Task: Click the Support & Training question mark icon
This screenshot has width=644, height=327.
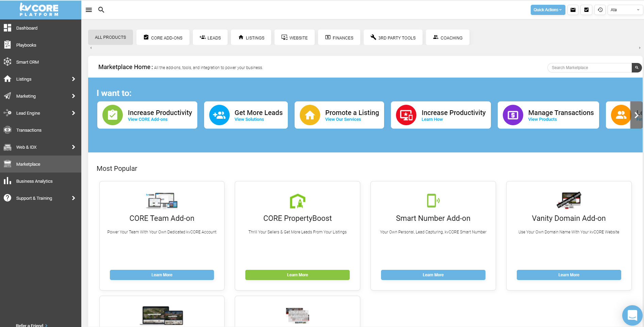Action: click(x=7, y=198)
